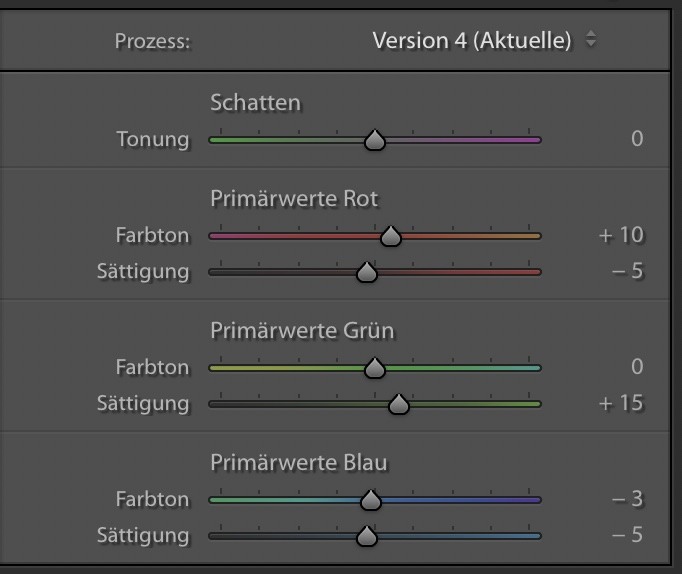Screen dimensions: 682x574
Task: Select the Rot Farbton +10 value
Action: [x=621, y=235]
